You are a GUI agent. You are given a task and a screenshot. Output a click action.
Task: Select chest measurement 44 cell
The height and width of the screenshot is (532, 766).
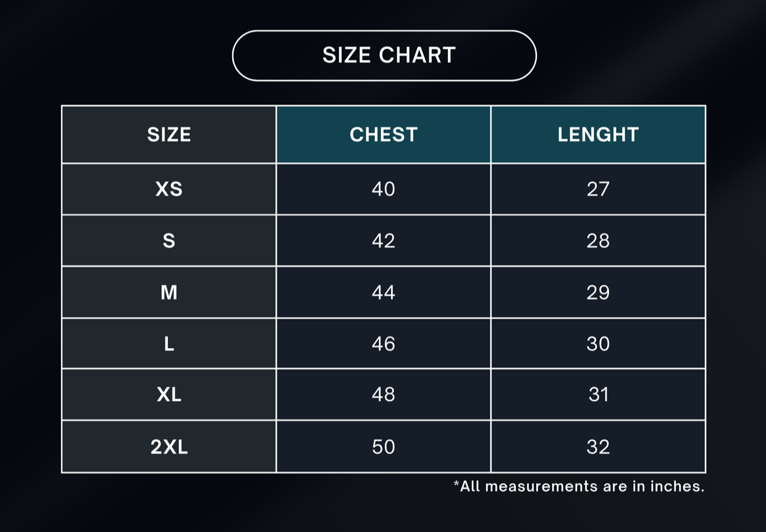point(384,292)
